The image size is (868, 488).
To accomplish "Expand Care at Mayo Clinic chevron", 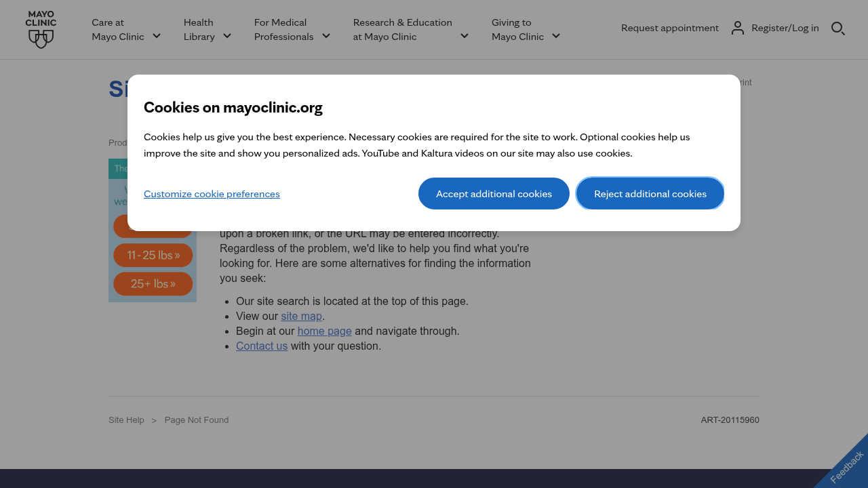I will [157, 36].
